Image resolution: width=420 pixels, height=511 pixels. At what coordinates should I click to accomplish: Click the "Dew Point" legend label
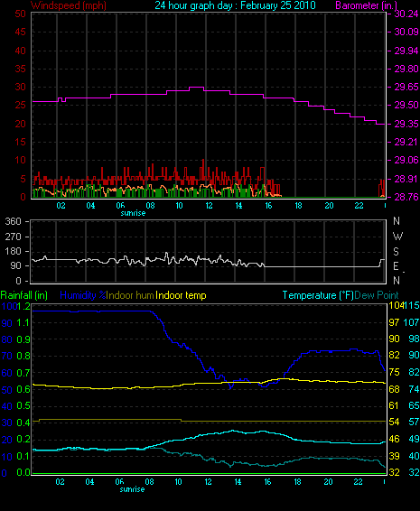[377, 295]
